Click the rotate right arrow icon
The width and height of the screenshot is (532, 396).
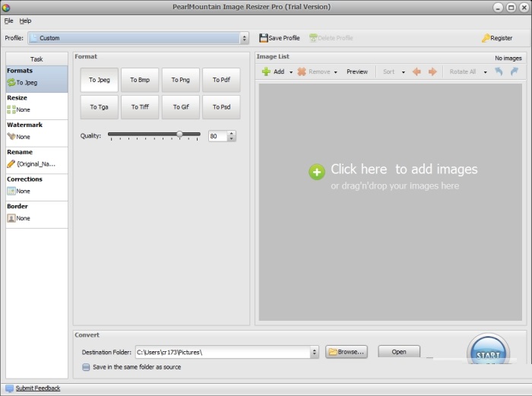pyautogui.click(x=515, y=71)
